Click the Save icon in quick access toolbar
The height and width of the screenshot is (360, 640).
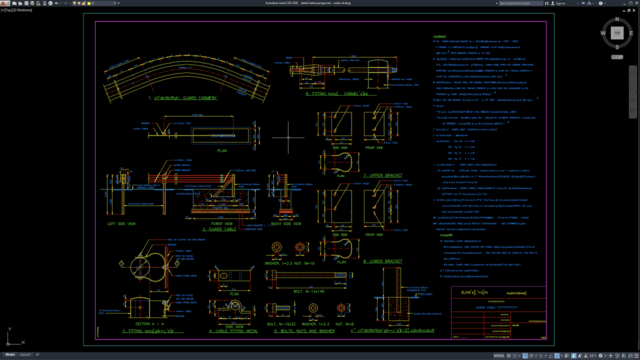click(27, 3)
